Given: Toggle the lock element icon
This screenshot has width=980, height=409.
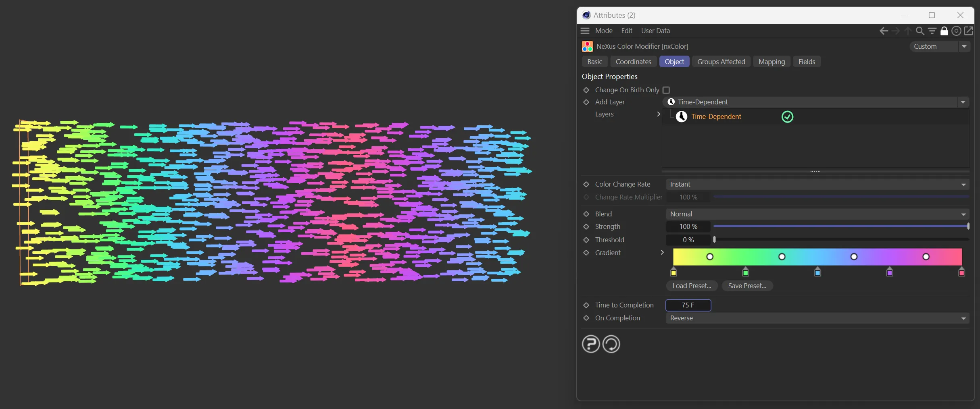Looking at the screenshot, I should (944, 31).
